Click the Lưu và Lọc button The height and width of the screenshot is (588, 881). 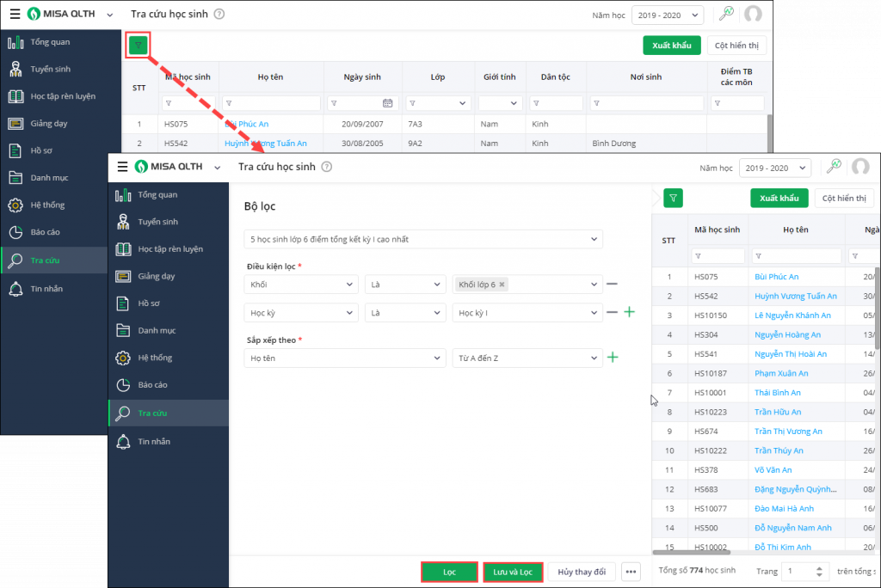(513, 572)
